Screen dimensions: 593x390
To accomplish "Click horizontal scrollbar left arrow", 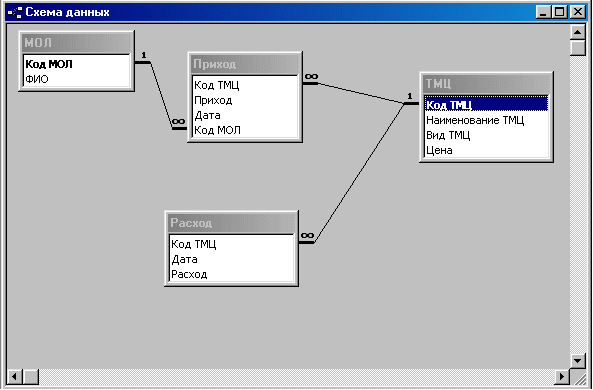I will pyautogui.click(x=15, y=376).
